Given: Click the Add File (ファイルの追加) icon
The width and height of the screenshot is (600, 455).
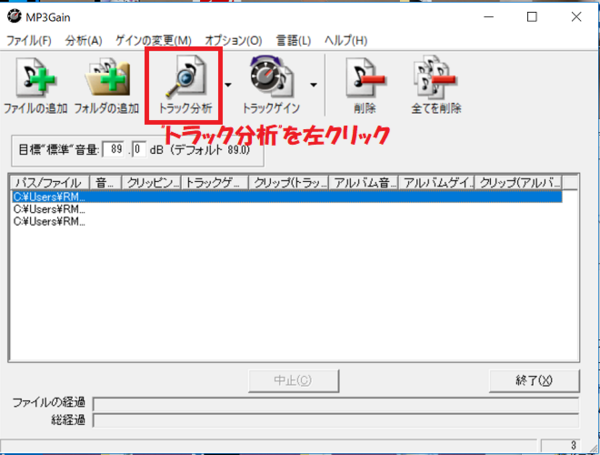Looking at the screenshot, I should coord(36,78).
